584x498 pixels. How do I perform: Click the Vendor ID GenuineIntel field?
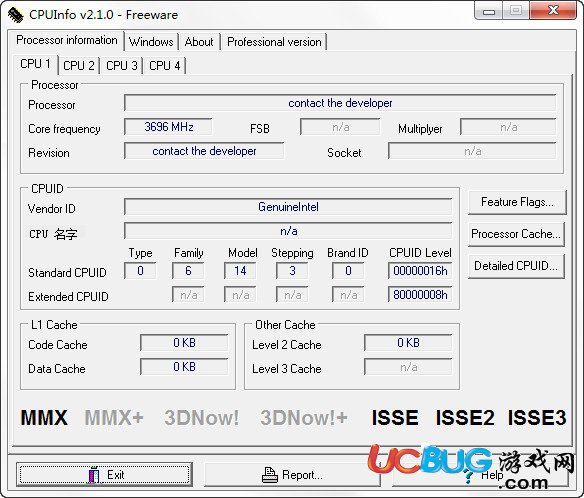point(288,207)
